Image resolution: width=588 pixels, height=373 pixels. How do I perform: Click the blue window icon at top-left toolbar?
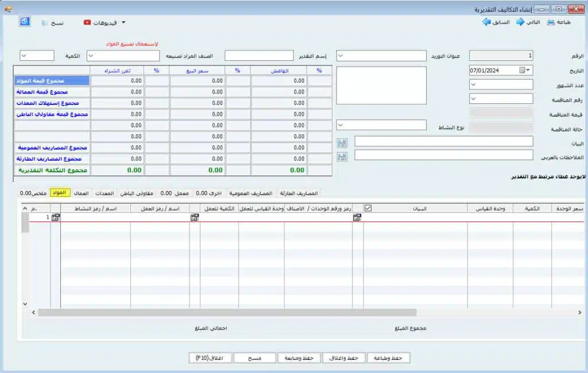[x=24, y=22]
